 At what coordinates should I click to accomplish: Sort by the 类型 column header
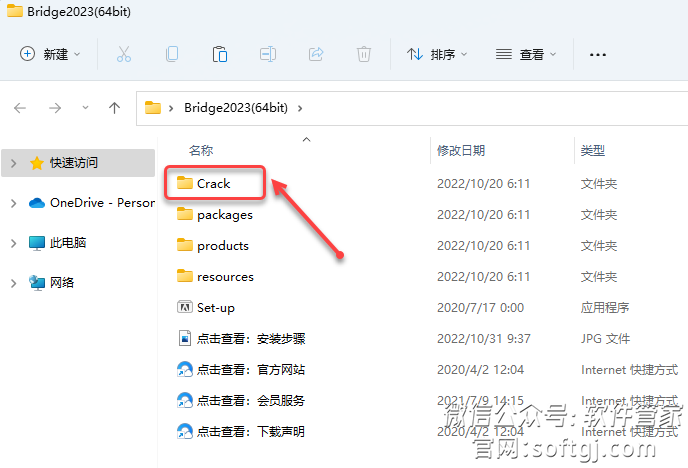coord(593,150)
